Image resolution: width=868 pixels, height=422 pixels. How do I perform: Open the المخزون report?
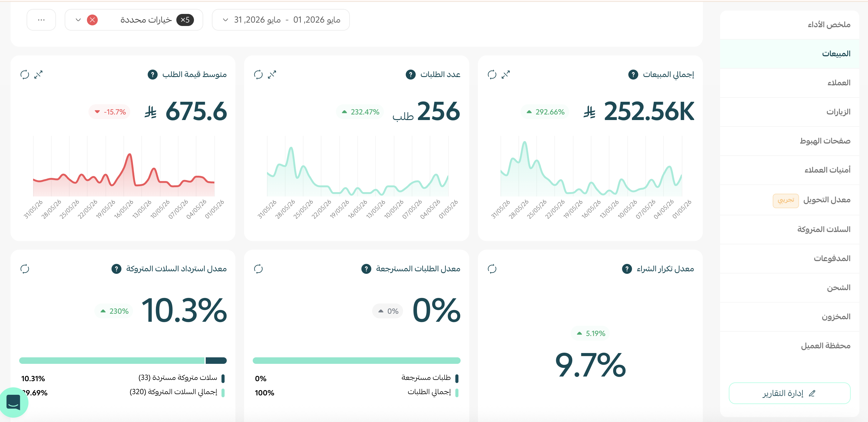[789, 316]
